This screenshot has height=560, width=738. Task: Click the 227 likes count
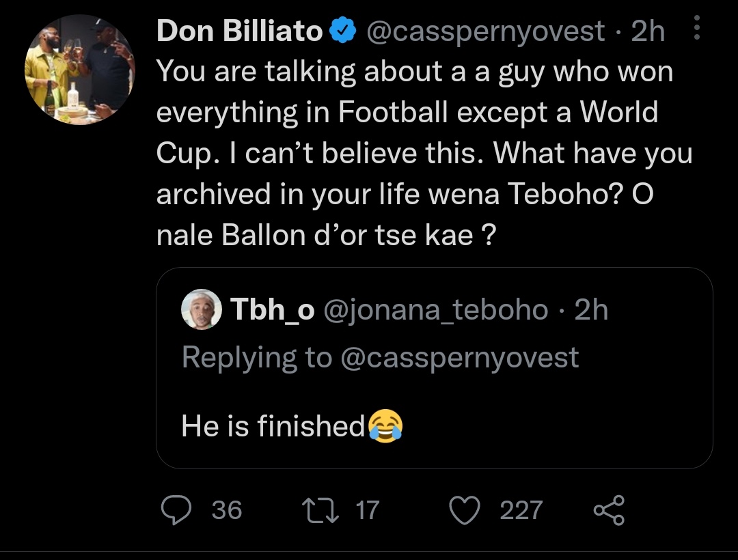[521, 510]
